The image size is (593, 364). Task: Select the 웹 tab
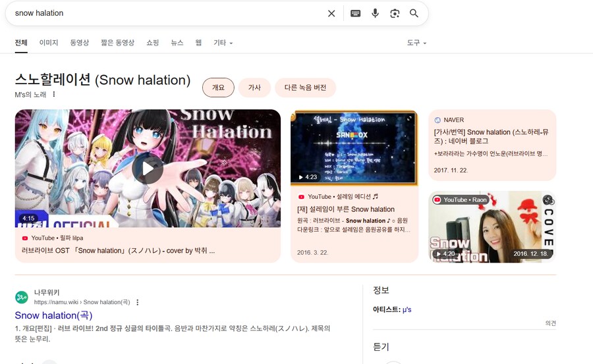(x=198, y=43)
